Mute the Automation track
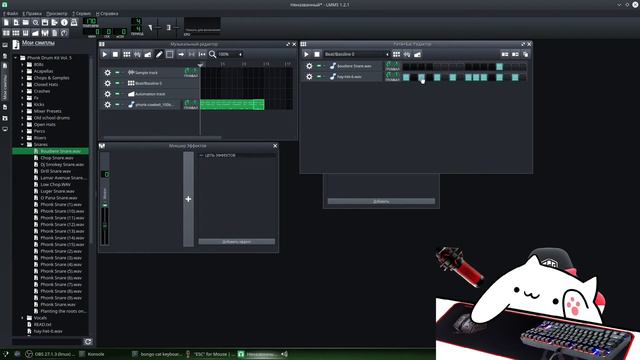The image size is (640, 360). 117,94
